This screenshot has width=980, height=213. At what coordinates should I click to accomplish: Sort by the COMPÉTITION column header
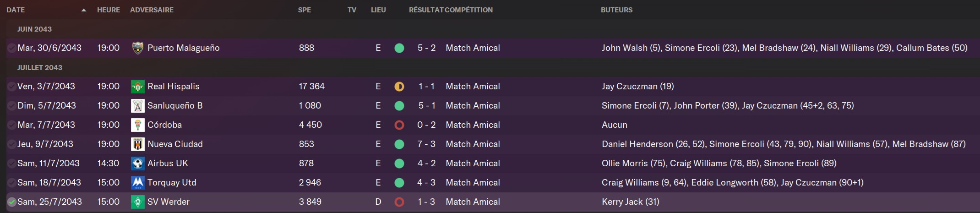pos(469,10)
